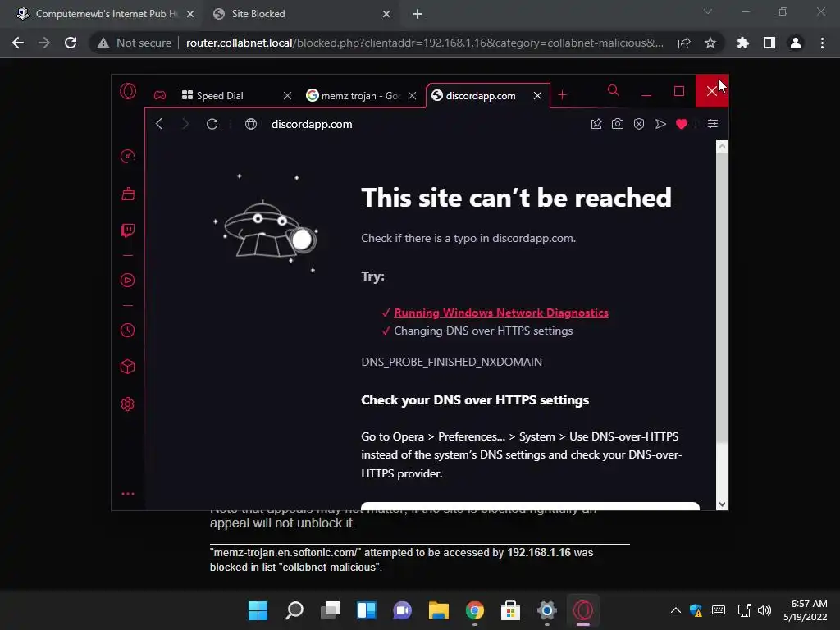Image resolution: width=840 pixels, height=630 pixels.
Task: Click Opera's forward navigation arrow
Action: click(x=185, y=124)
